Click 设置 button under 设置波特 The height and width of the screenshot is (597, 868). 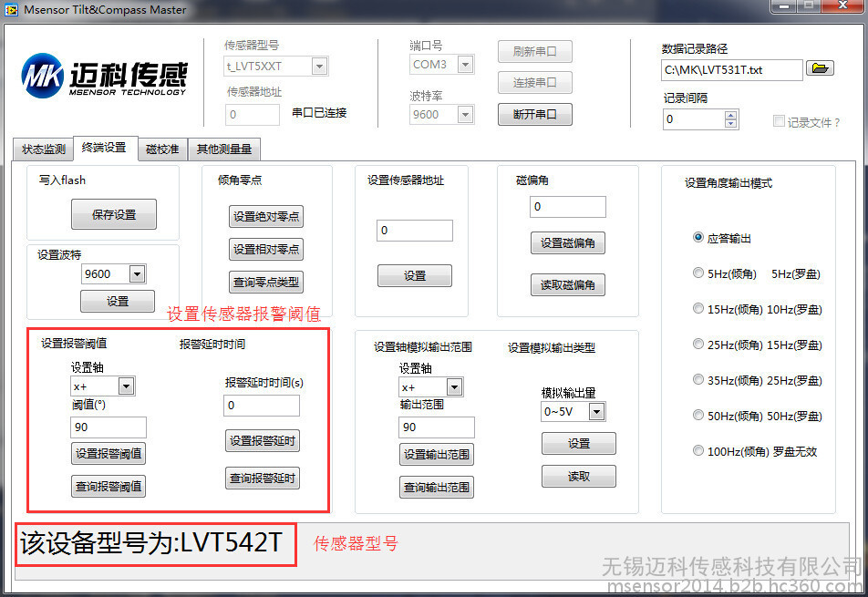(x=118, y=301)
